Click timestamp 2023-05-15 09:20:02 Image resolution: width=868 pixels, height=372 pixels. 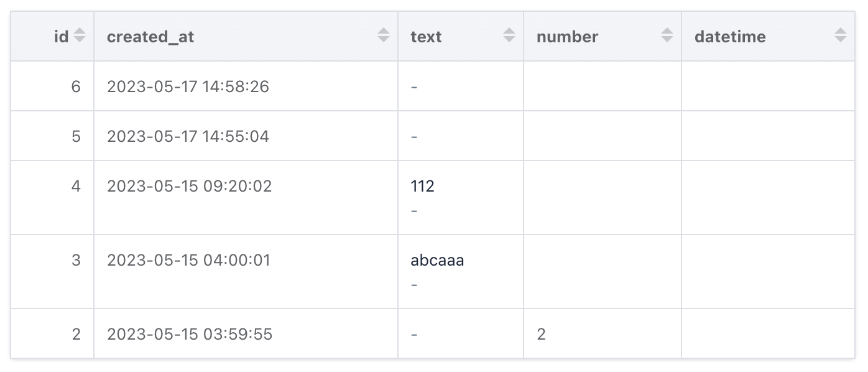(189, 186)
